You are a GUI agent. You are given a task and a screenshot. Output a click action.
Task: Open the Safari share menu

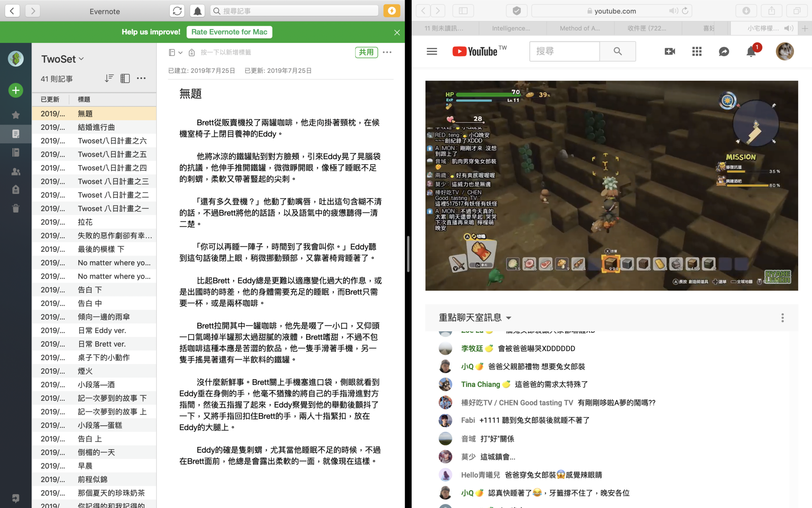[772, 11]
